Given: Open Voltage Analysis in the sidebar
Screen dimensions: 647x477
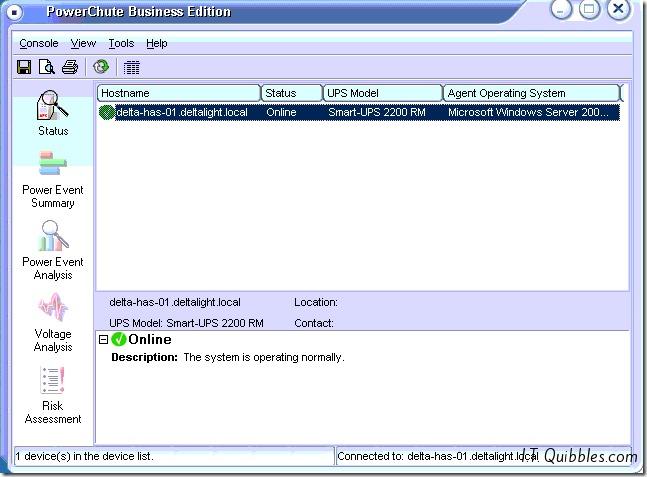Looking at the screenshot, I should [53, 322].
